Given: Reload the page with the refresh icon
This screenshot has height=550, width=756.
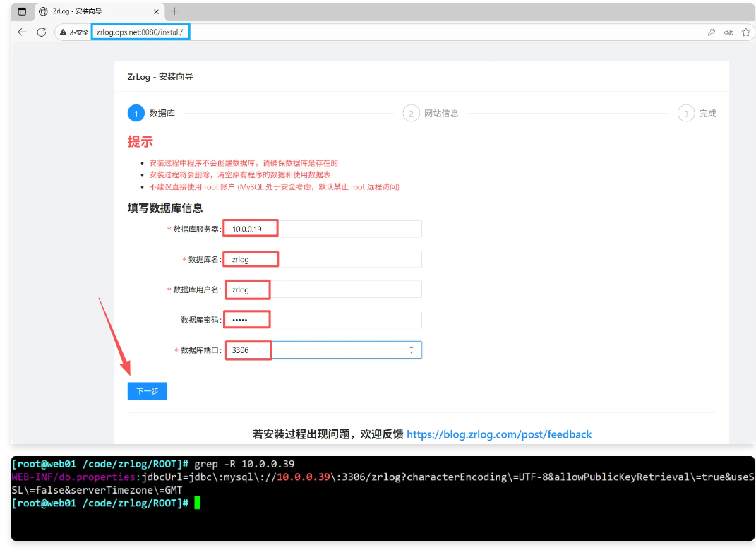Looking at the screenshot, I should 42,32.
